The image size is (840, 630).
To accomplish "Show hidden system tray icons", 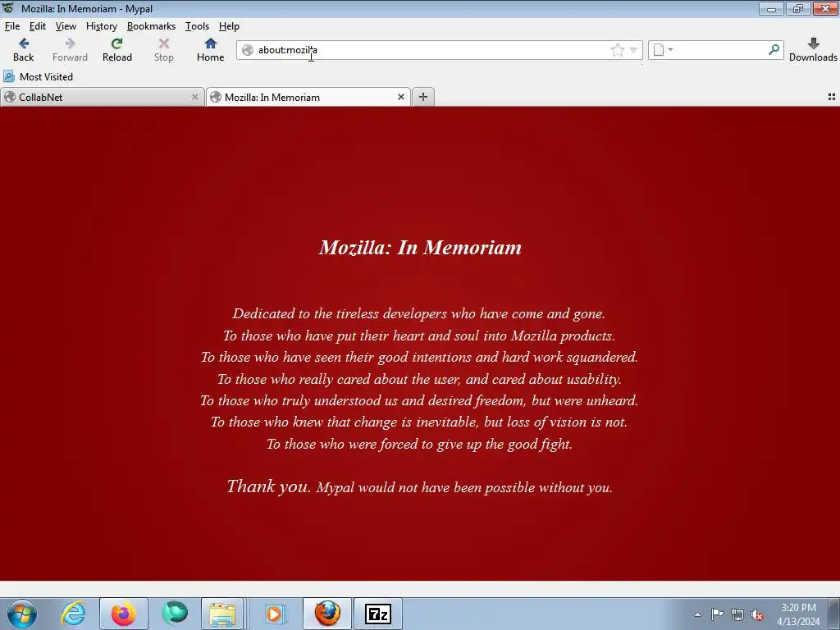I will pos(697,614).
